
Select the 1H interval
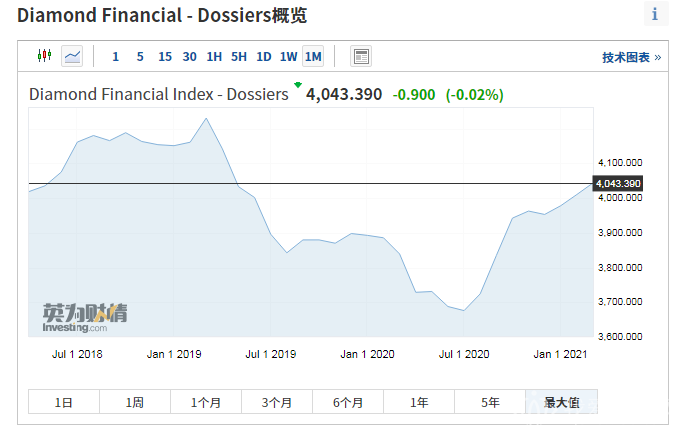click(x=214, y=56)
